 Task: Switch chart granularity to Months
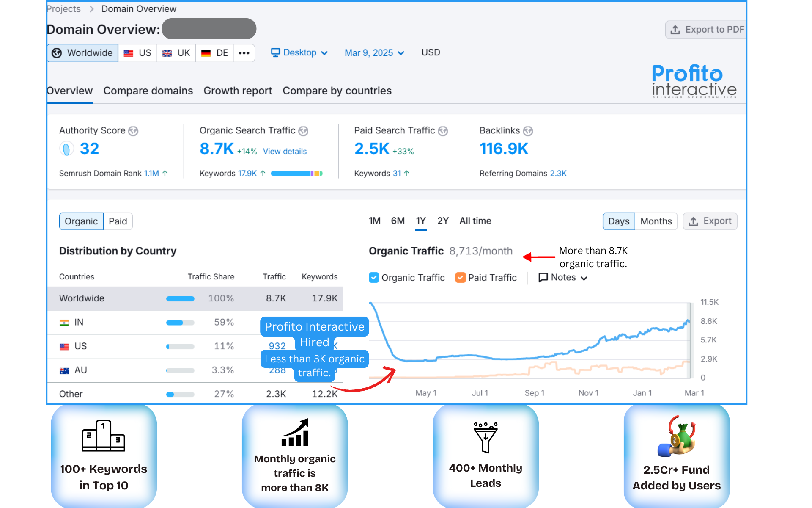(x=656, y=221)
